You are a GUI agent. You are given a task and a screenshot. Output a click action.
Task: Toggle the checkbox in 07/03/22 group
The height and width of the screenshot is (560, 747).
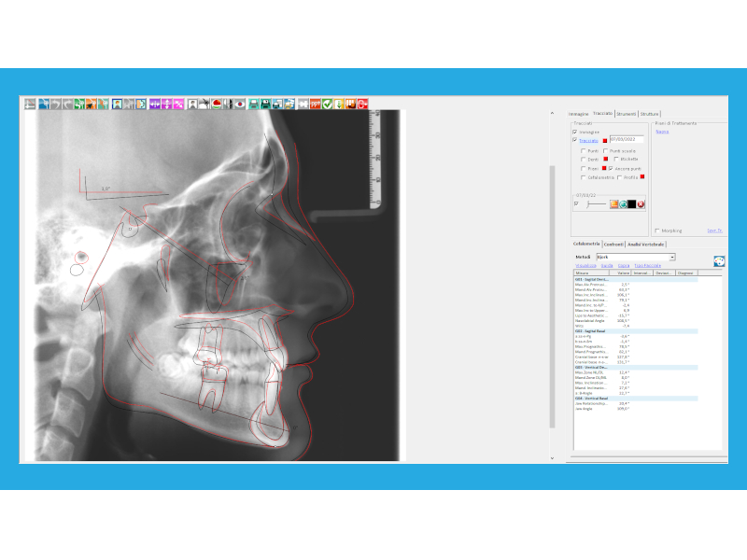(576, 203)
